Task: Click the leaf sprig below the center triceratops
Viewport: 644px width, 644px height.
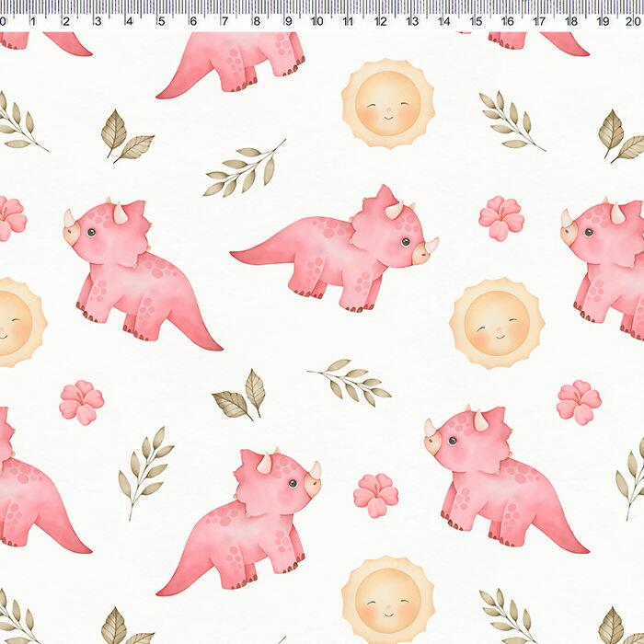Action: click(x=351, y=381)
